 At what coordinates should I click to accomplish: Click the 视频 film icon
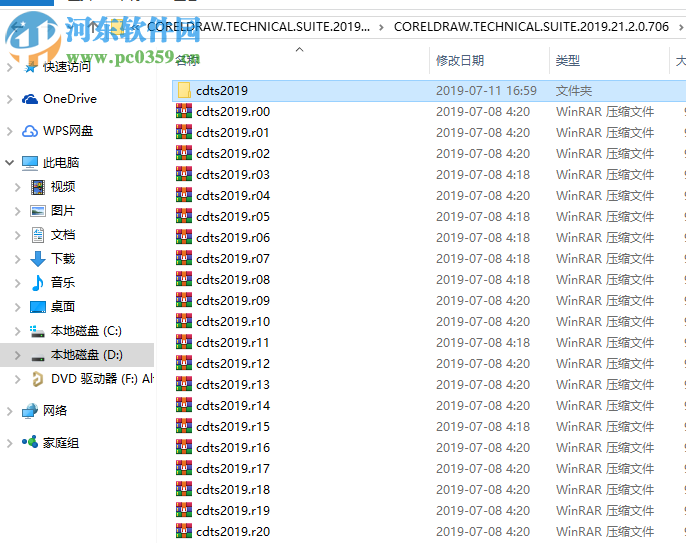pos(38,187)
